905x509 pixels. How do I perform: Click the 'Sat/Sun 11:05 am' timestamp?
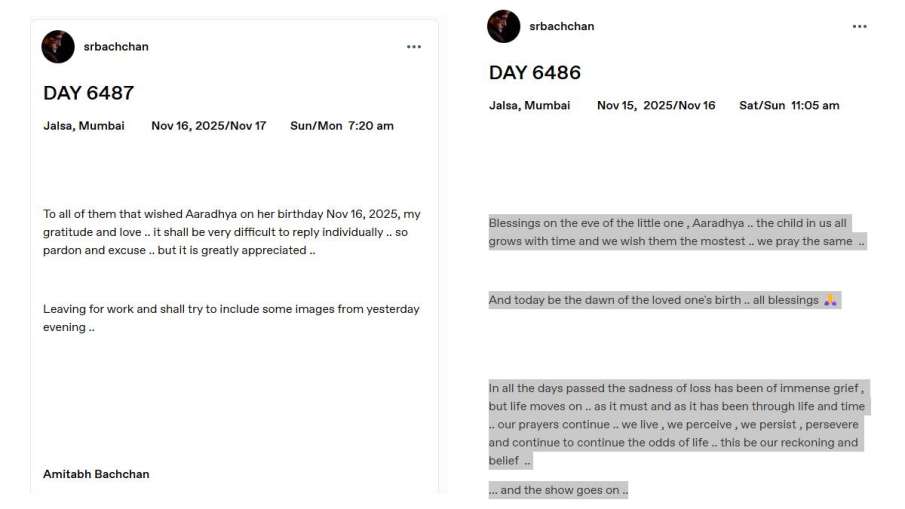pos(789,105)
